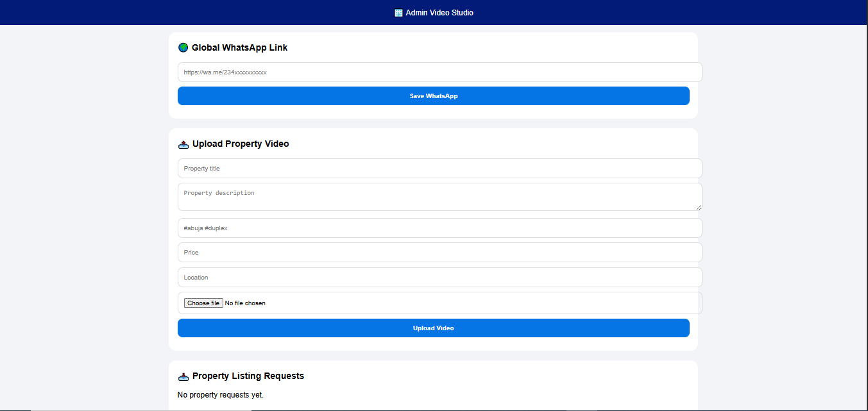Click the hashtags field showing #abuja #duplex
The image size is (868, 411).
pyautogui.click(x=439, y=228)
